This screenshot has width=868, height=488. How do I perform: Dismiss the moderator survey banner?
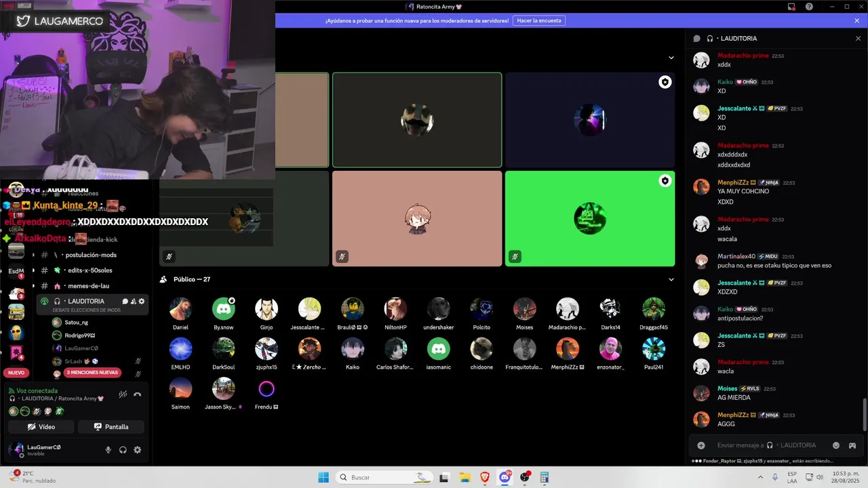[857, 21]
